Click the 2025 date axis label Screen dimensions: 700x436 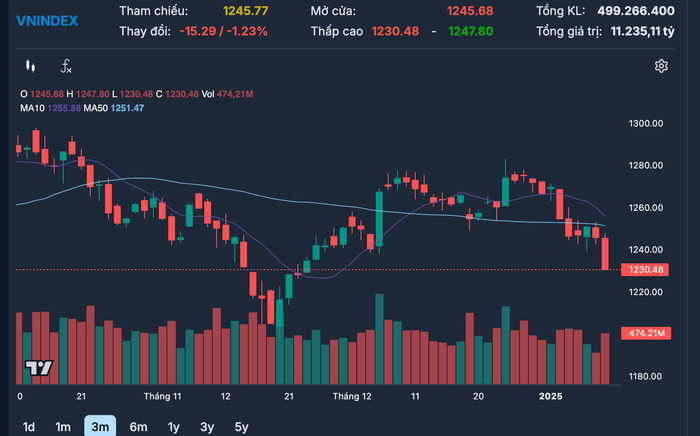(x=550, y=396)
